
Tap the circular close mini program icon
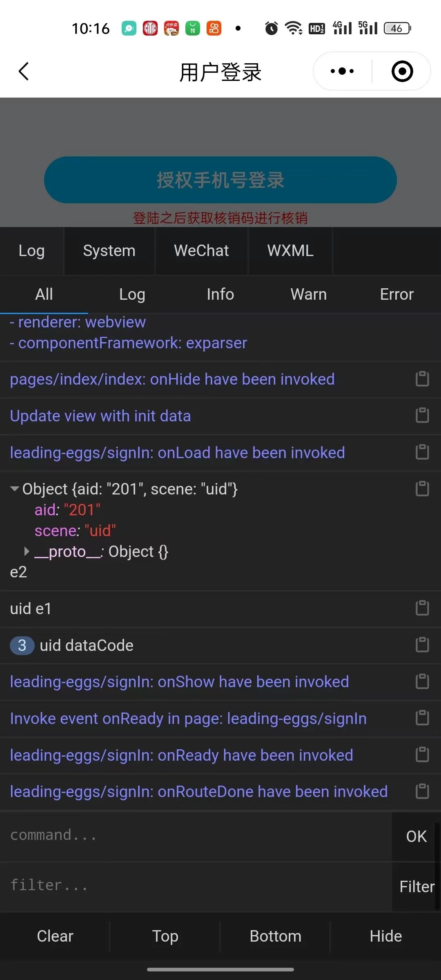(402, 71)
